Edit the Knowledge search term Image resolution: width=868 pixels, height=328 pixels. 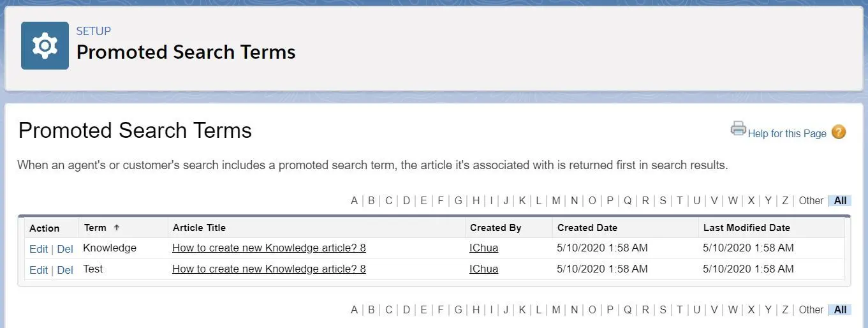(x=38, y=249)
